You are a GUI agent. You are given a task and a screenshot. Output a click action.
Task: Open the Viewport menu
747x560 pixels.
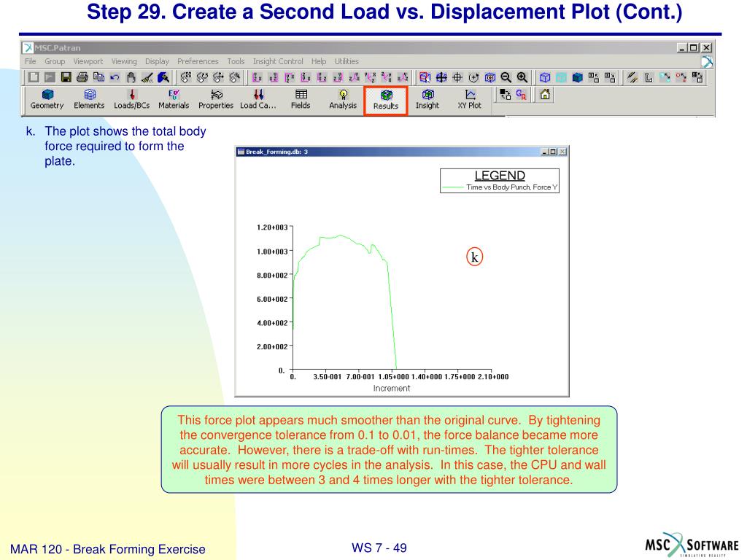88,61
